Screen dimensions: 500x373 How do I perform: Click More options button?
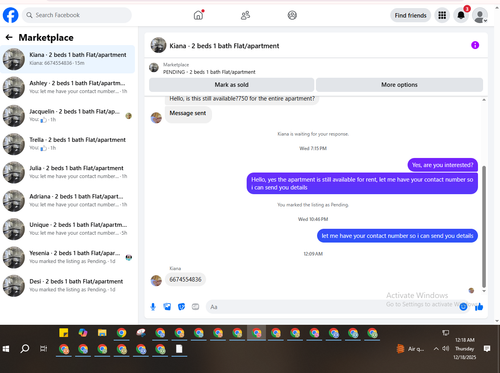click(x=399, y=85)
